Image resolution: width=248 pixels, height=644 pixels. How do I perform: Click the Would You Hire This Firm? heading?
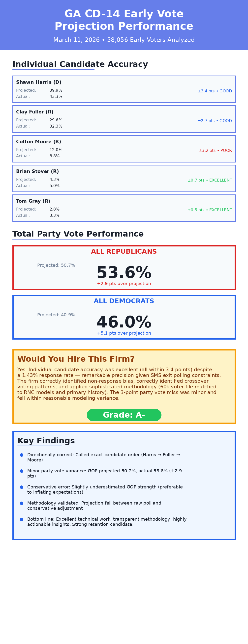(x=76, y=359)
